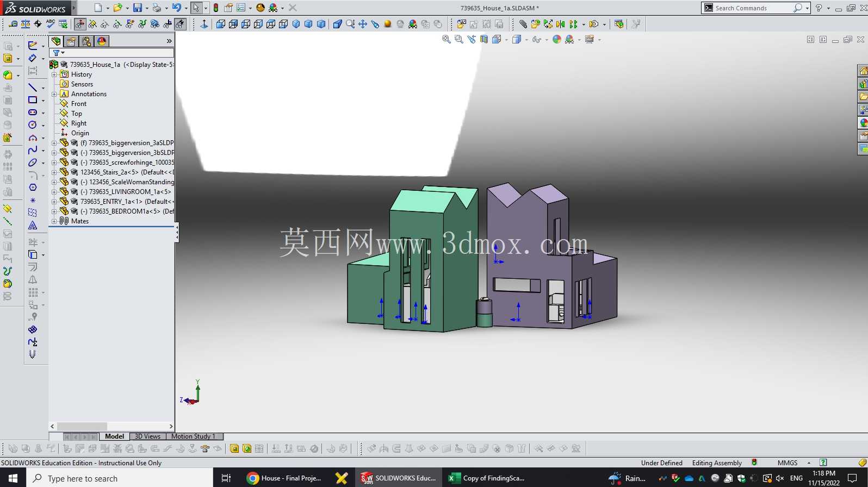
Task: Expand the 123456_Stairs_2a component node
Action: tap(54, 172)
